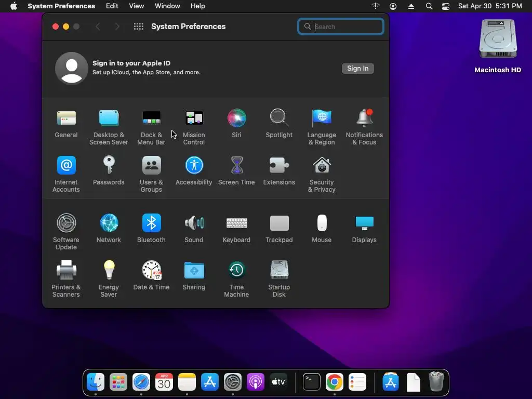Click the menu bar clock
The width and height of the screenshot is (532, 399).
490,6
